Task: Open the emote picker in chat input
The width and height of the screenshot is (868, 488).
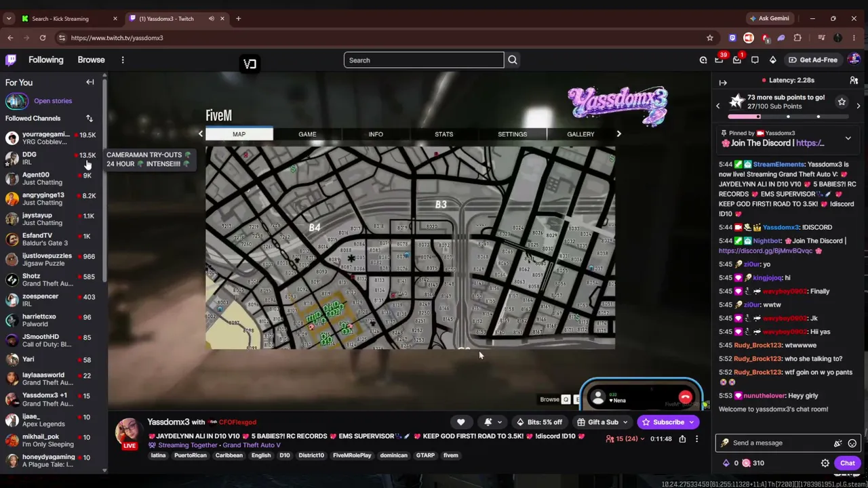Action: [852, 443]
